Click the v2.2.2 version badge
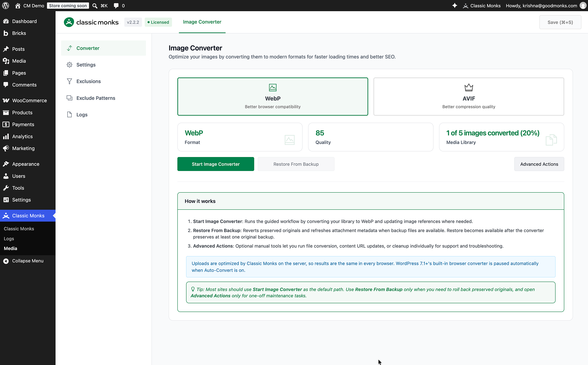 133,22
